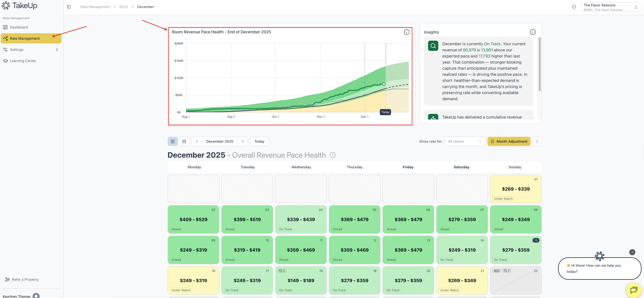Go to next month arrow
The height and width of the screenshot is (298, 644).
click(242, 141)
